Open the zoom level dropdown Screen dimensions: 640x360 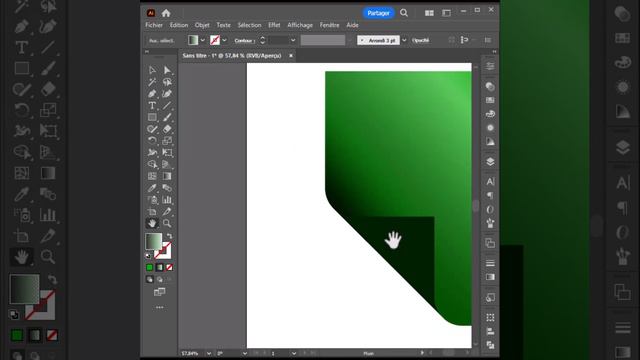click(x=209, y=353)
